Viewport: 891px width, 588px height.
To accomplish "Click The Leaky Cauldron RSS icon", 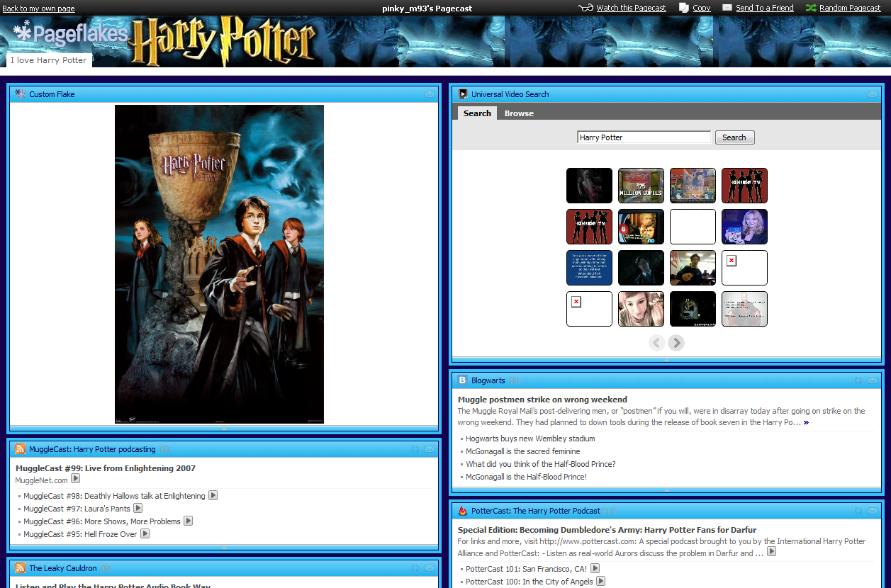I will [21, 567].
